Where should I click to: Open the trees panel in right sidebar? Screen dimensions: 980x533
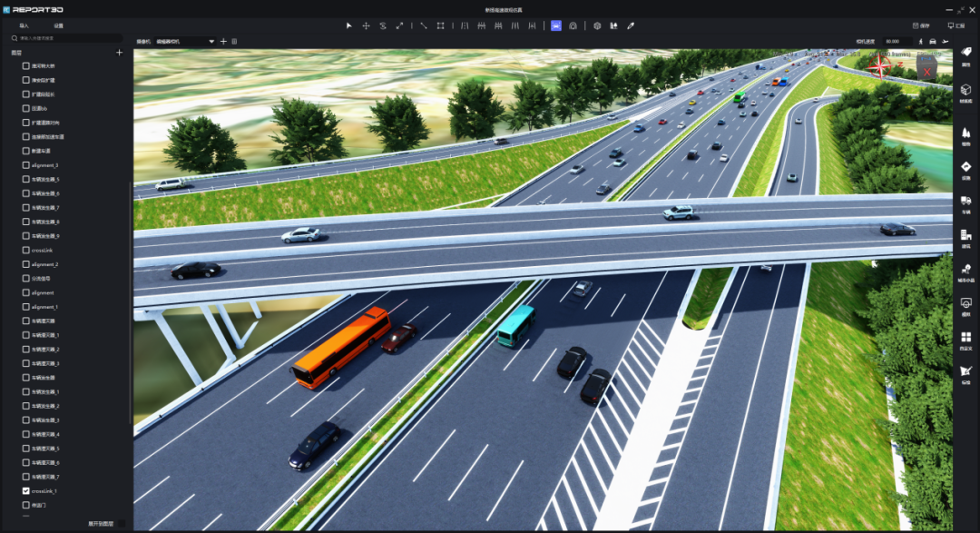(x=965, y=135)
